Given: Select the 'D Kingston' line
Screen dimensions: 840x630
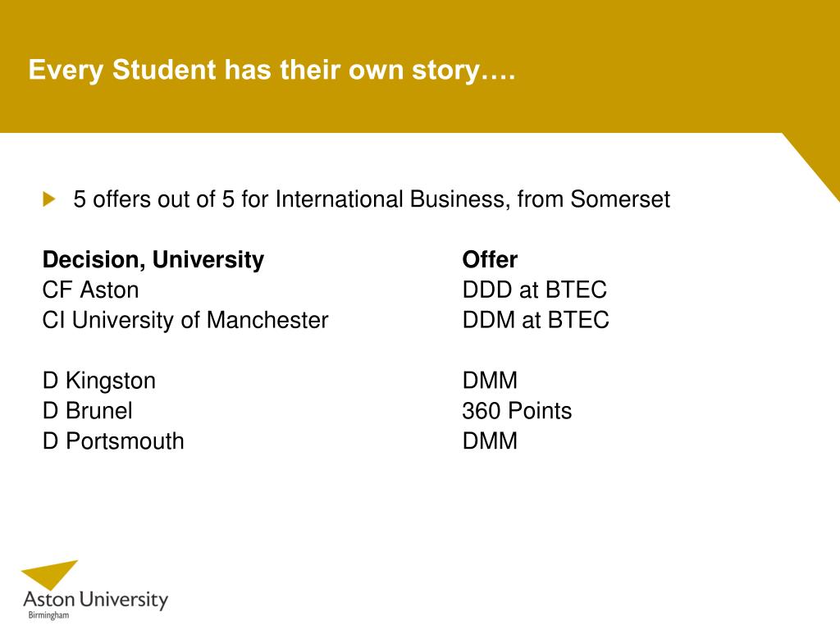Looking at the screenshot, I should [x=99, y=381].
